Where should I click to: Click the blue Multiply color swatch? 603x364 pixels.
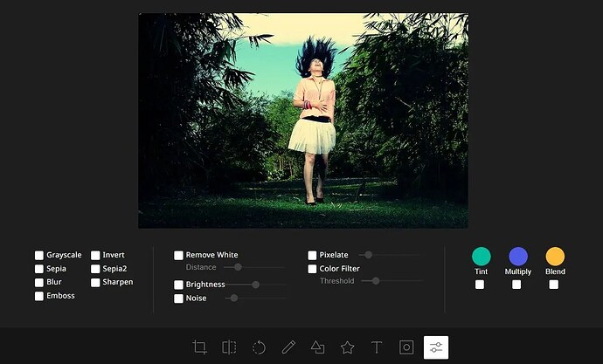518,256
